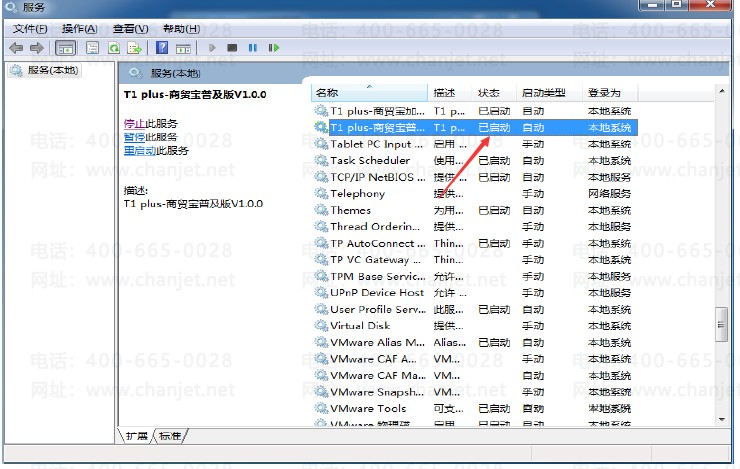Click the Stop Service square icon
The width and height of the screenshot is (740, 469).
click(232, 48)
